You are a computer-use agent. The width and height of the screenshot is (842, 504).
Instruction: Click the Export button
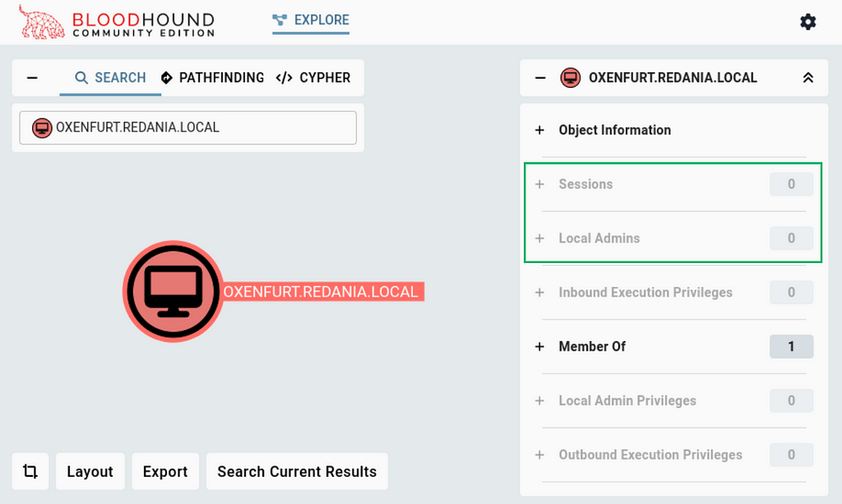tap(165, 471)
